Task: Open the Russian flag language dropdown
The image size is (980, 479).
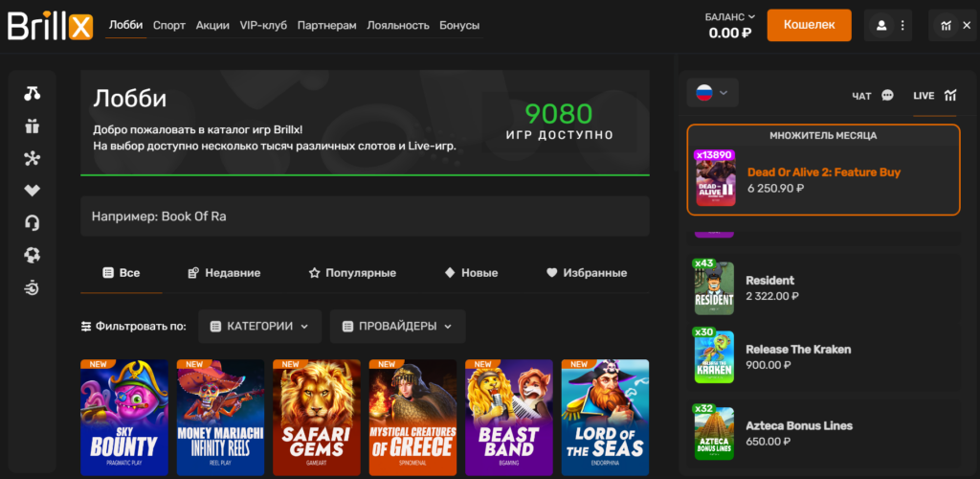Action: (x=712, y=93)
